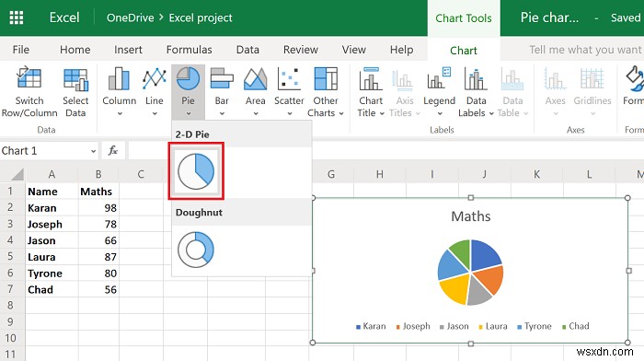Viewport: 644px width, 361px height.
Task: Expand the Data Labels dropdown arrow
Action: [490, 113]
